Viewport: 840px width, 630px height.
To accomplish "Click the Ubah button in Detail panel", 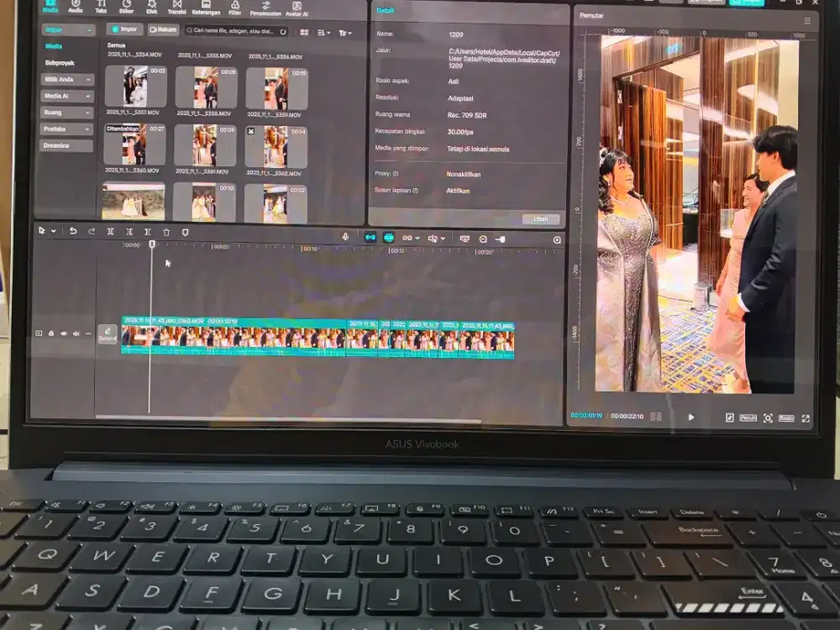I will click(x=541, y=218).
